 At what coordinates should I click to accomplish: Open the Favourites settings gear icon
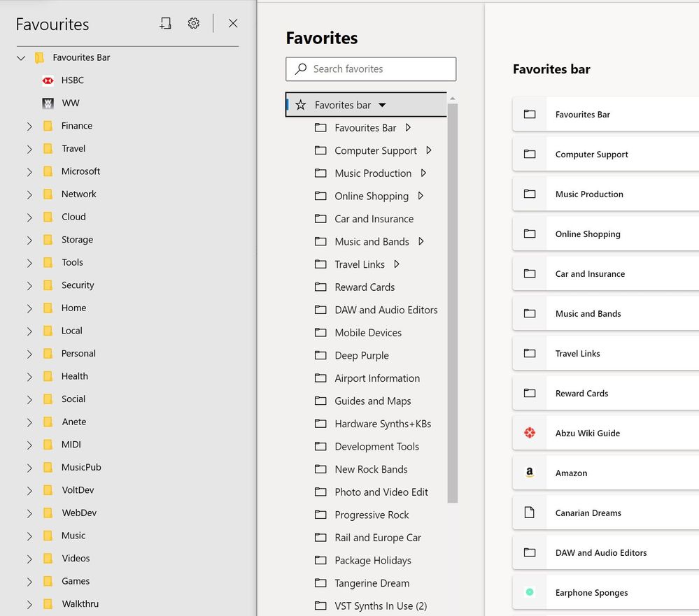194,23
